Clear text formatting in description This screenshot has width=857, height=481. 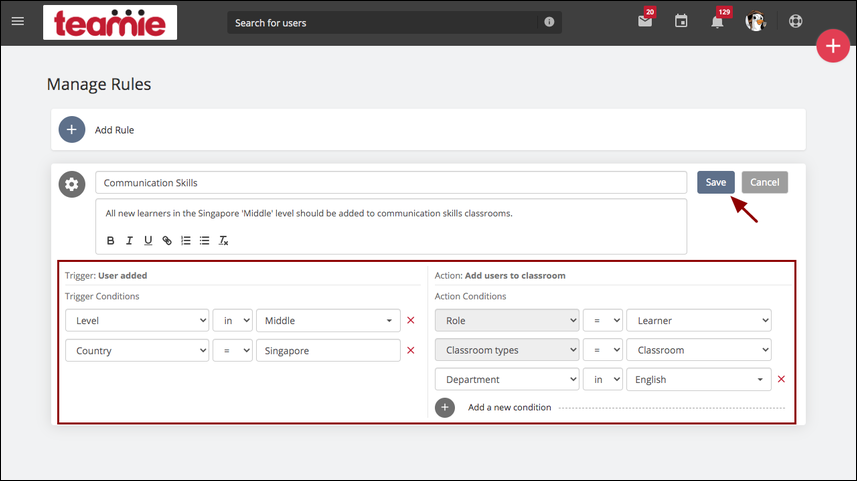[224, 240]
